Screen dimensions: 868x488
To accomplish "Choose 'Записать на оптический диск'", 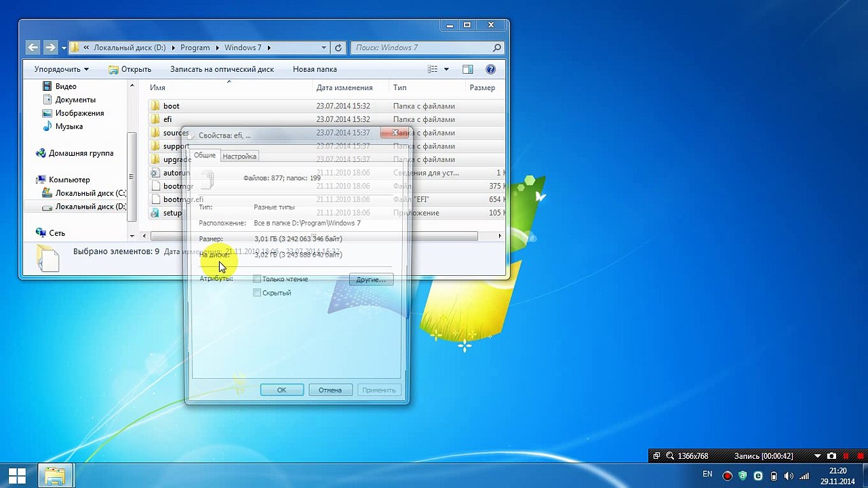I will [222, 69].
